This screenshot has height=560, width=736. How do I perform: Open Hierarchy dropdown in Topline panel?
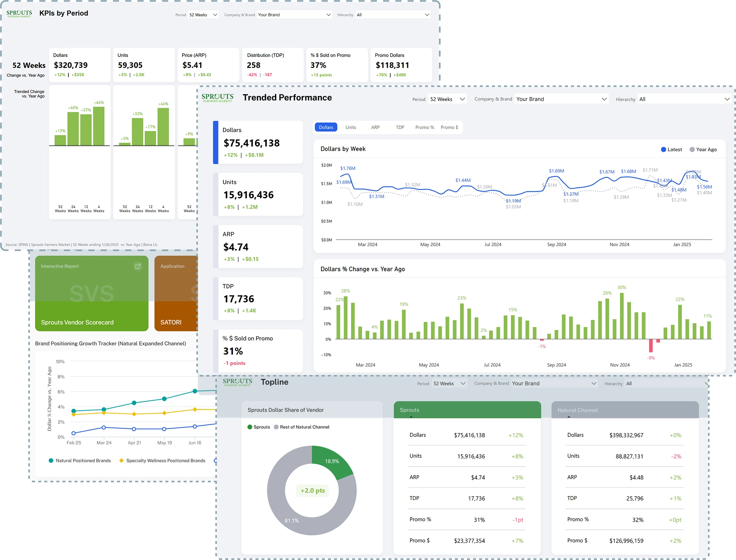(667, 384)
